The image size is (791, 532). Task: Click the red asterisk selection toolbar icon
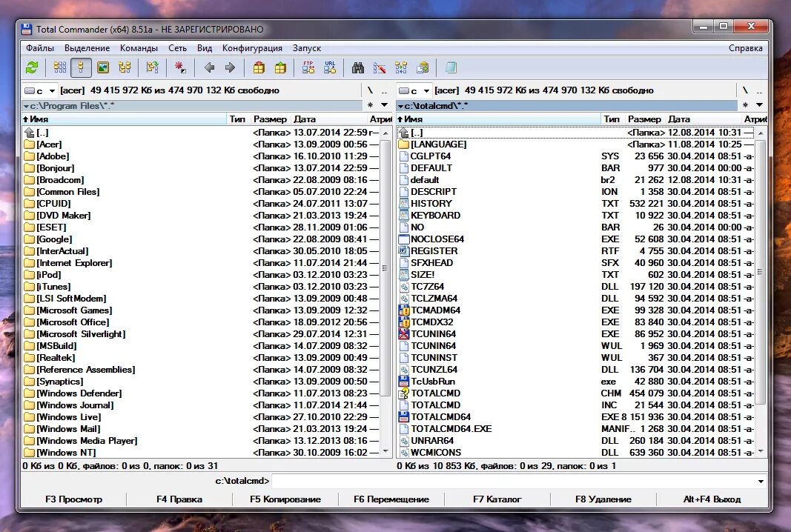click(x=180, y=67)
